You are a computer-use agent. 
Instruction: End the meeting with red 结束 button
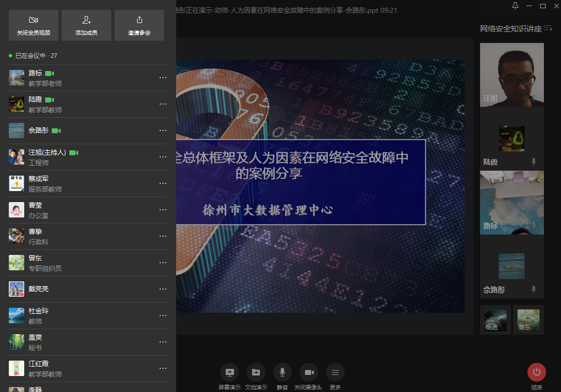[x=537, y=372]
